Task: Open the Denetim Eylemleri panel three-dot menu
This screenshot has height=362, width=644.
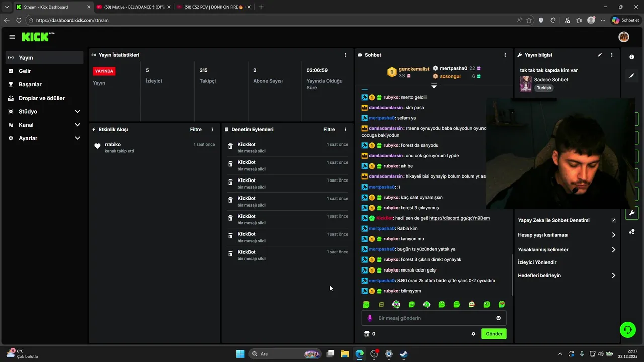Action: (x=345, y=129)
